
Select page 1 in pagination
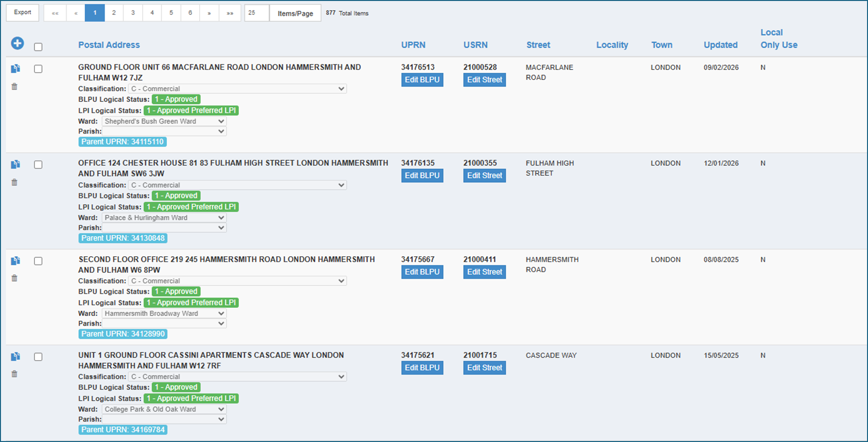pyautogui.click(x=95, y=13)
